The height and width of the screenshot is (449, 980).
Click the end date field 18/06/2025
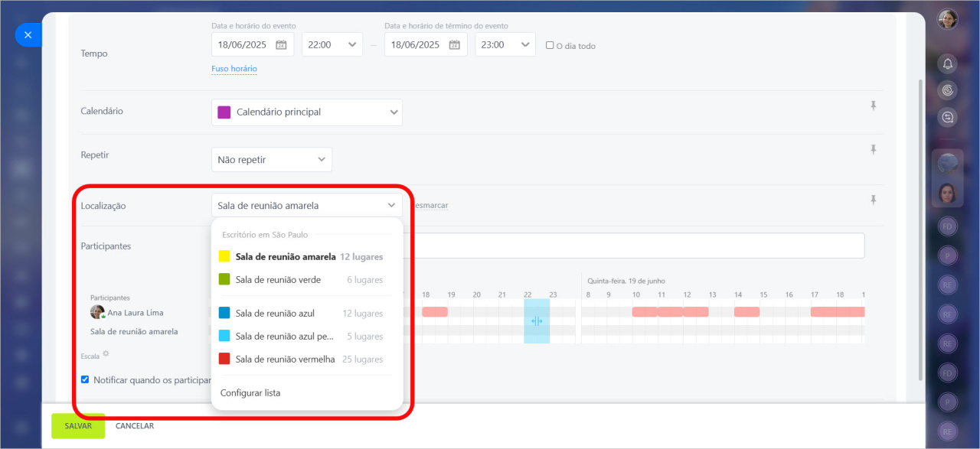(426, 44)
